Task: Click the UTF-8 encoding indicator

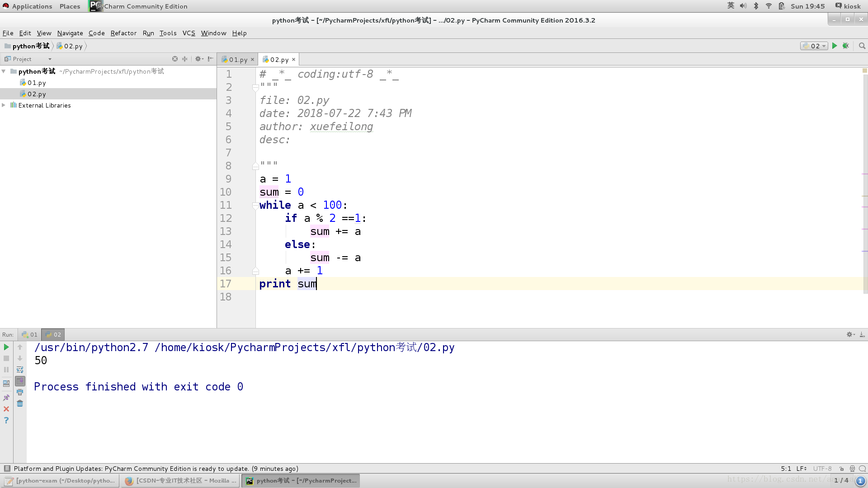Action: (x=822, y=469)
